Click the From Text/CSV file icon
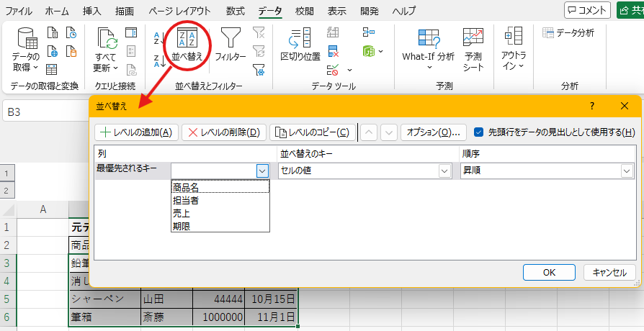The width and height of the screenshot is (644, 331). 53,32
